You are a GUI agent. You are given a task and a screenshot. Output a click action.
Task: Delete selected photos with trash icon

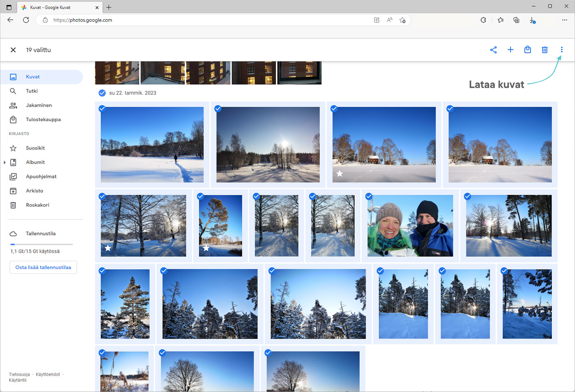click(545, 50)
